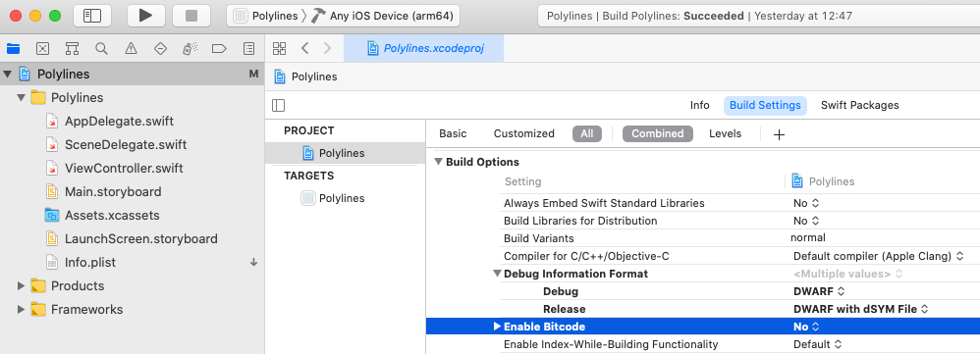Show Customized build settings filter
The image size is (980, 354).
[523, 133]
